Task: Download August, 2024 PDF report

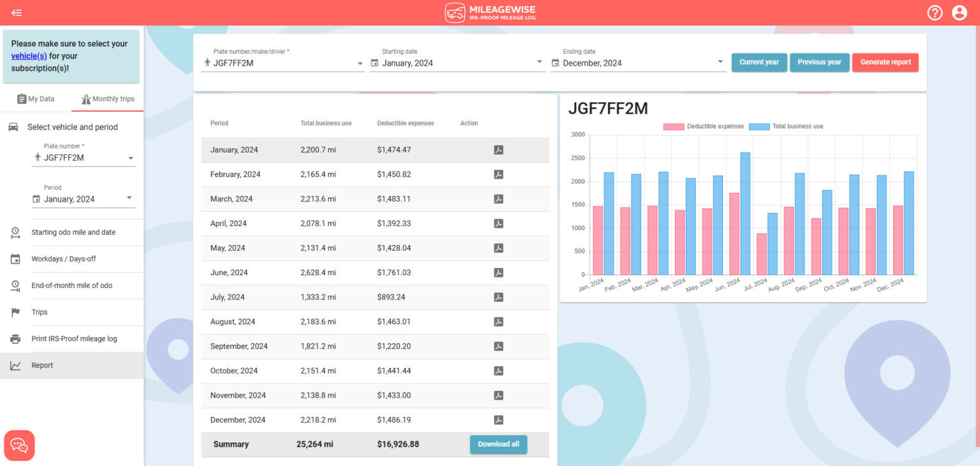Action: point(498,322)
